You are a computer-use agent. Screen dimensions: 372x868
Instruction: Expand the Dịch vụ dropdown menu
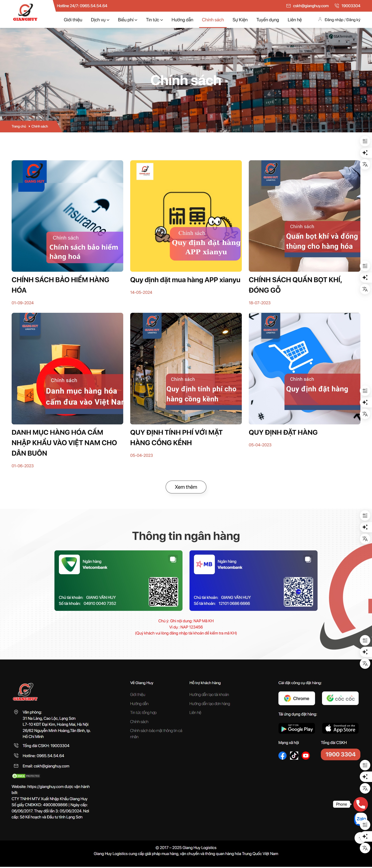point(100,20)
